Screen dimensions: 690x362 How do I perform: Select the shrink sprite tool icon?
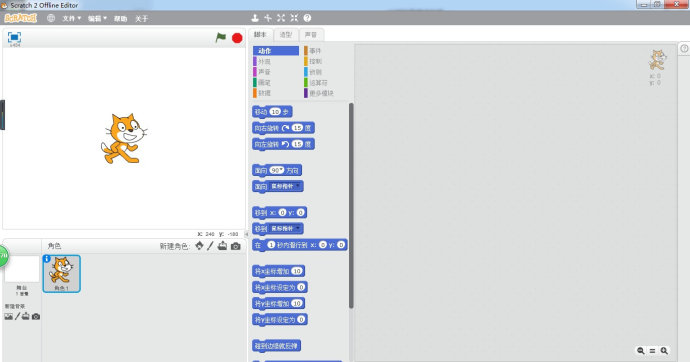click(x=294, y=18)
